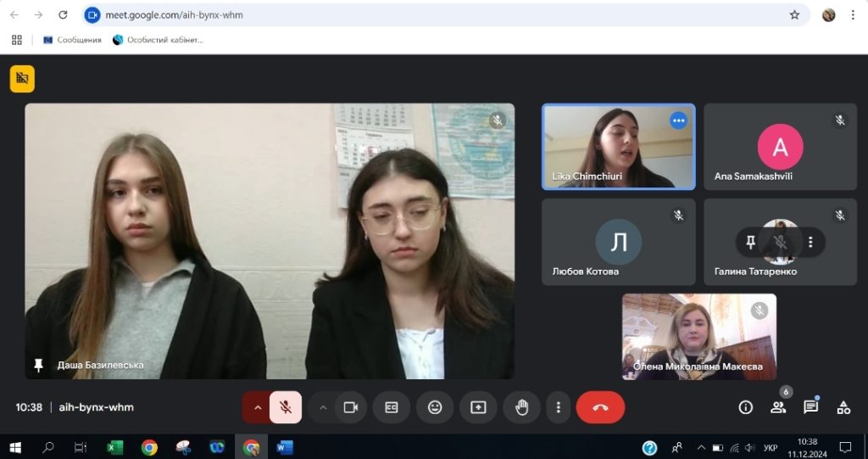Open options menu on Галина Татаренко tile
This screenshot has width=868, height=459.
pos(810,243)
